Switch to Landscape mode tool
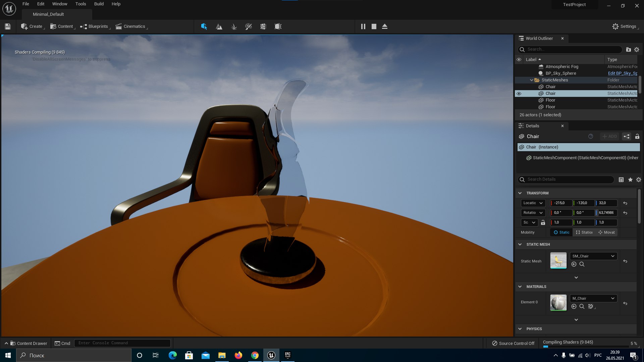 coord(219,26)
